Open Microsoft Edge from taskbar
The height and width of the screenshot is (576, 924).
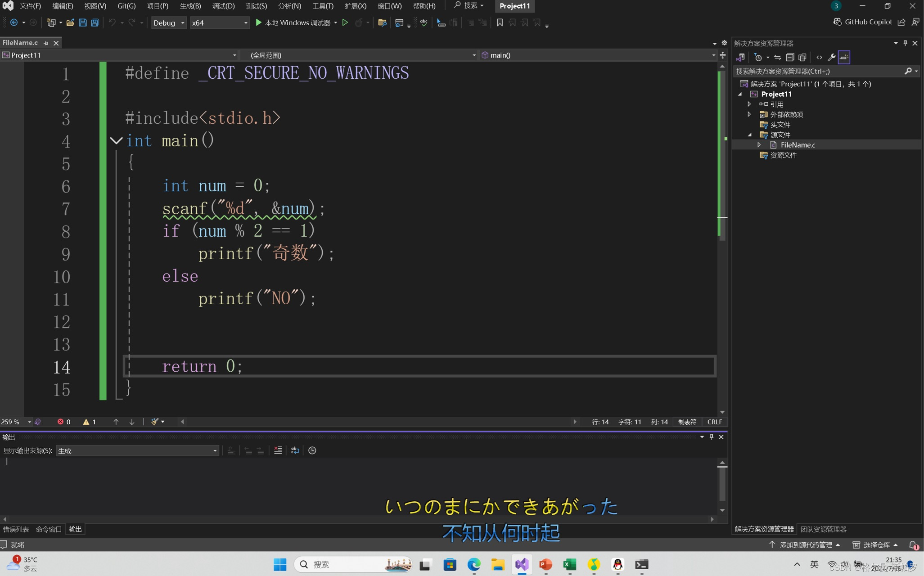tap(473, 564)
